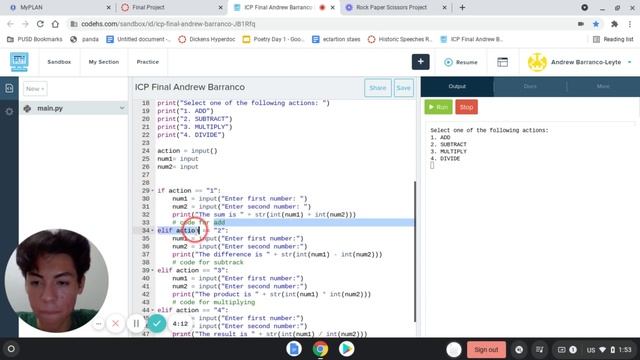Finish recording with the green checkmark

coord(157,324)
